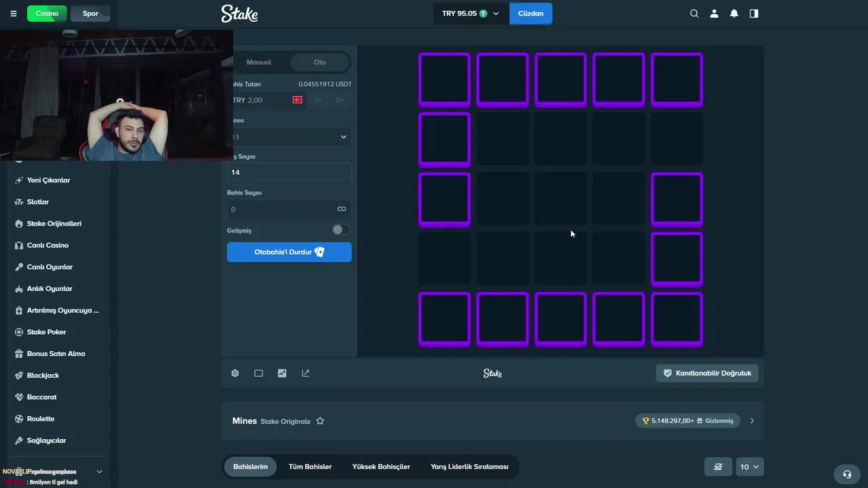
Task: Deselect the bottom-left purple grid tile
Action: click(x=444, y=319)
